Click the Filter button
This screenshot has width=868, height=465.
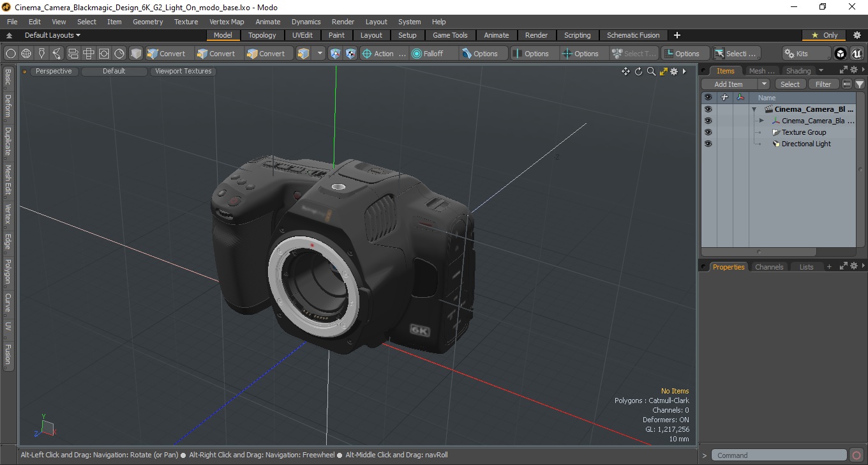click(824, 84)
